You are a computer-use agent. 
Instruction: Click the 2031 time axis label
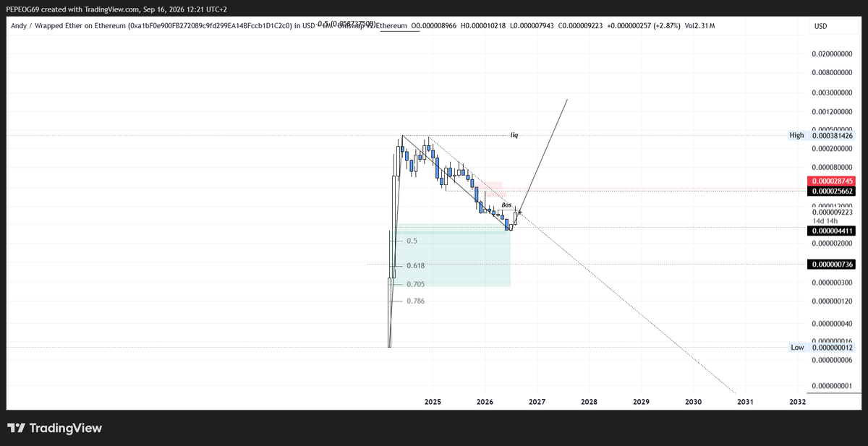click(x=745, y=401)
